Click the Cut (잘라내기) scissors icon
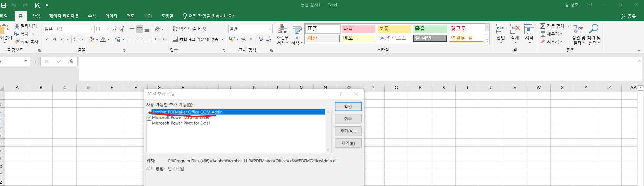 pyautogui.click(x=17, y=26)
